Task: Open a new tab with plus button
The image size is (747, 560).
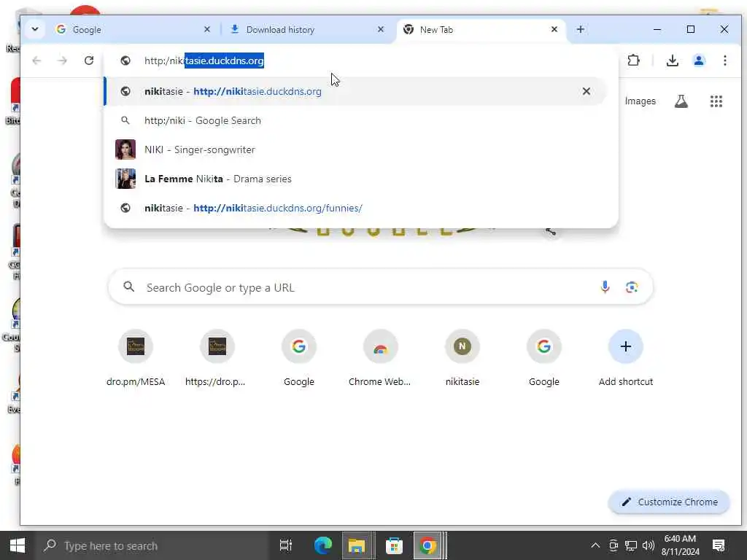Action: point(580,29)
